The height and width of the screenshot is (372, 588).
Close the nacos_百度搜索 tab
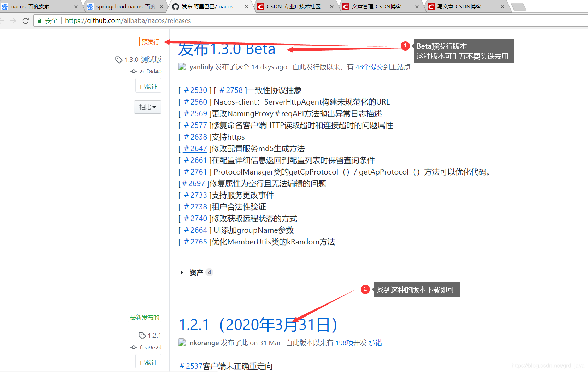[76, 7]
